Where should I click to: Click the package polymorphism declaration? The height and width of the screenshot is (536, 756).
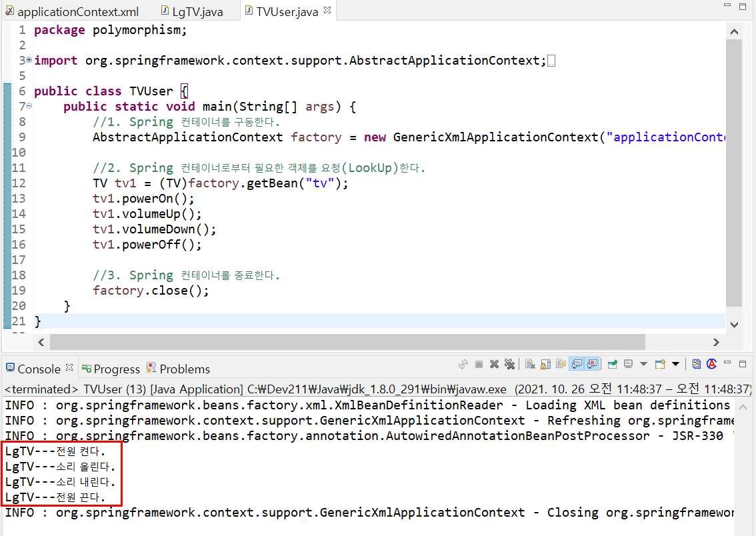pyautogui.click(x=110, y=30)
